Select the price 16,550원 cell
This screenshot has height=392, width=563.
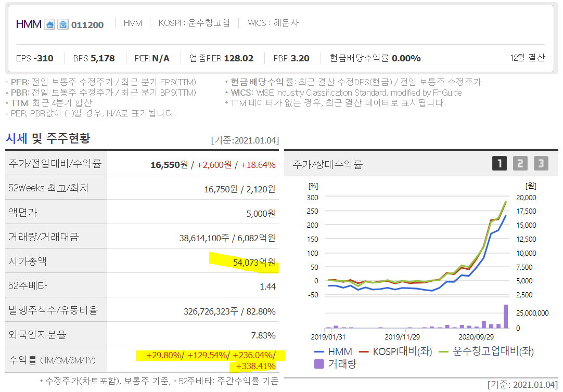click(169, 165)
